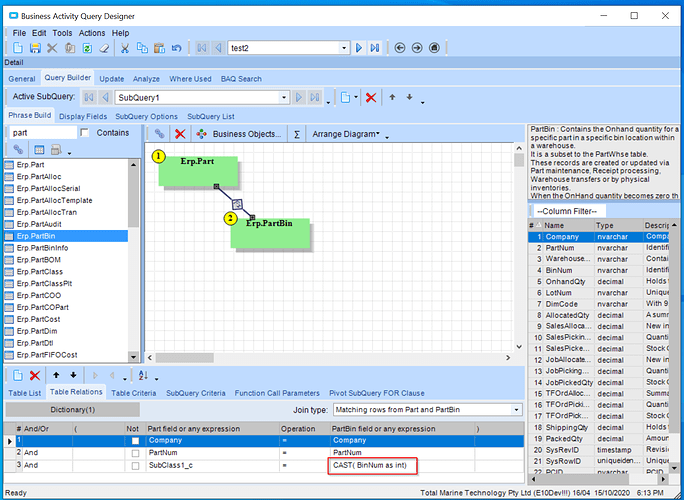Jump to last BAQ record arrow

point(375,48)
